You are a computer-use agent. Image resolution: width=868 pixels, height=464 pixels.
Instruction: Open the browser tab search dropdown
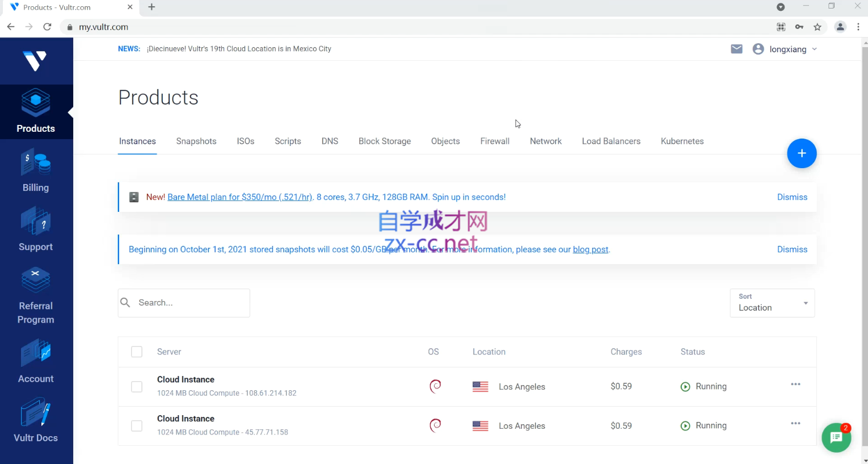click(x=781, y=7)
